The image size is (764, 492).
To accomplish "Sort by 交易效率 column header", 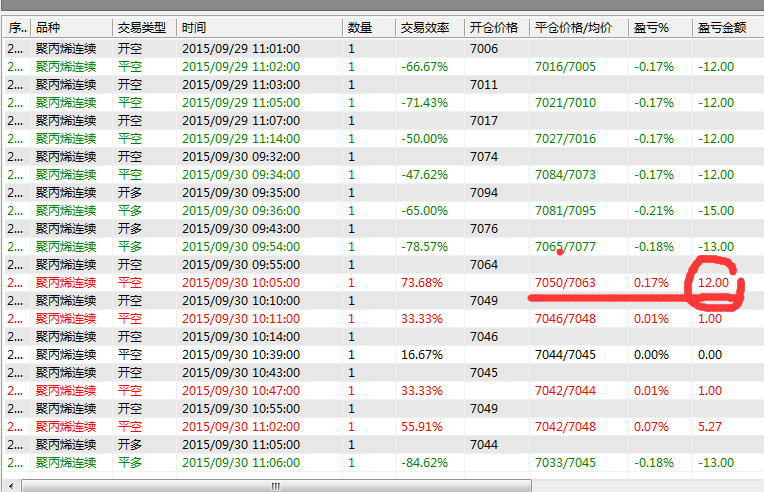I will [424, 27].
